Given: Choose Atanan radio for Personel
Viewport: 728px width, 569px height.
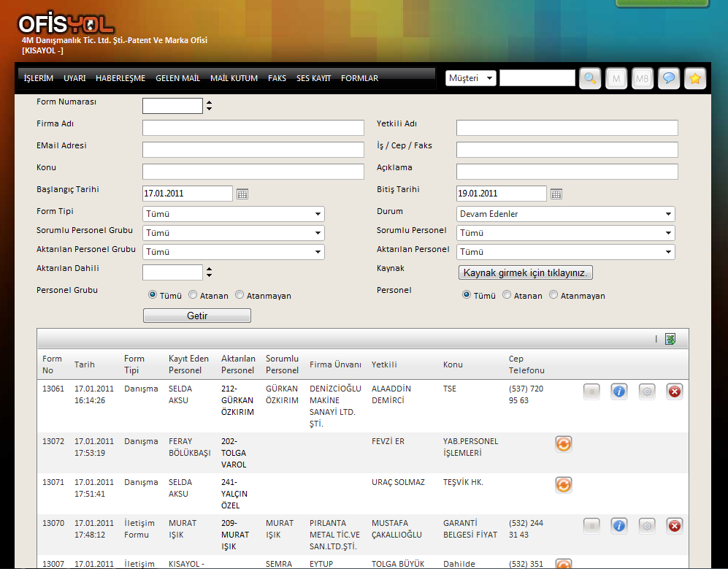Looking at the screenshot, I should [x=507, y=295].
